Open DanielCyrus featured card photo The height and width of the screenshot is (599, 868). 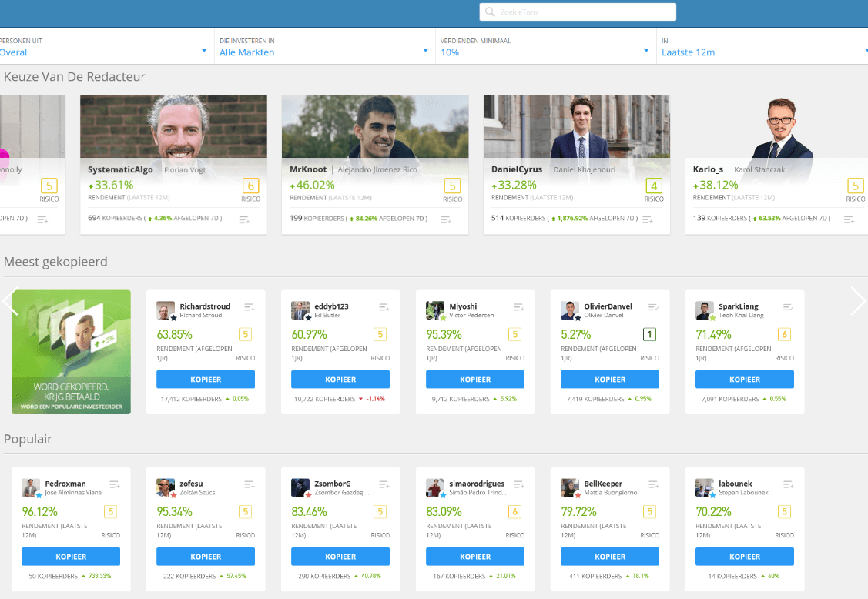click(576, 126)
